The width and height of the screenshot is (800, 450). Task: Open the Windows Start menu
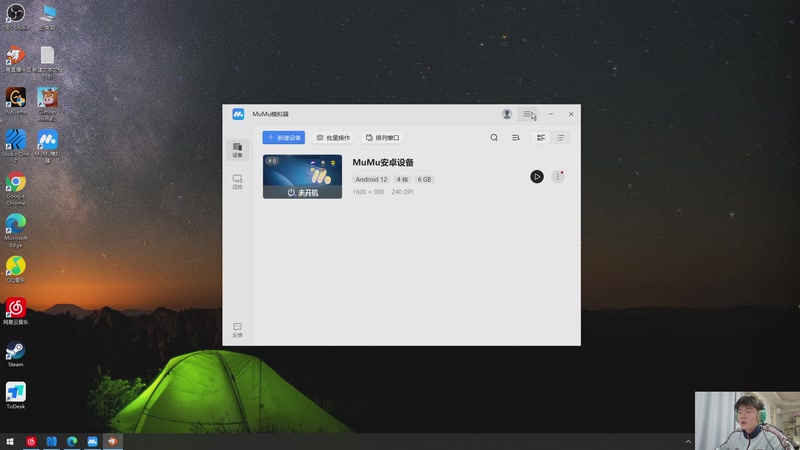click(x=10, y=441)
